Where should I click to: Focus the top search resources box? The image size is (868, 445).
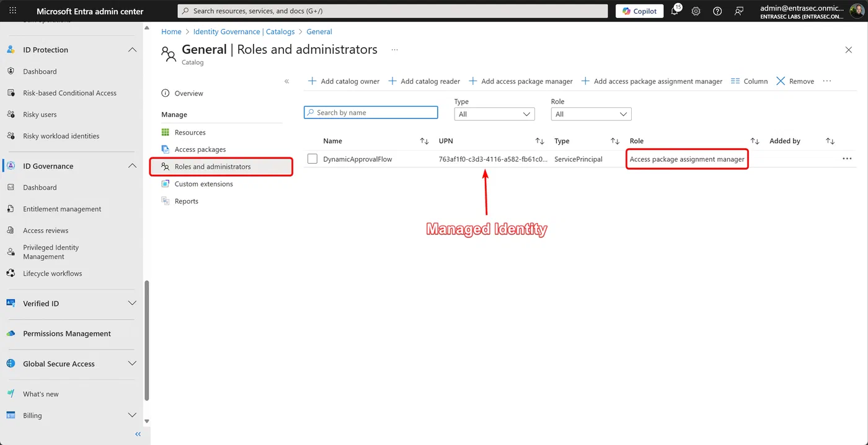(392, 11)
